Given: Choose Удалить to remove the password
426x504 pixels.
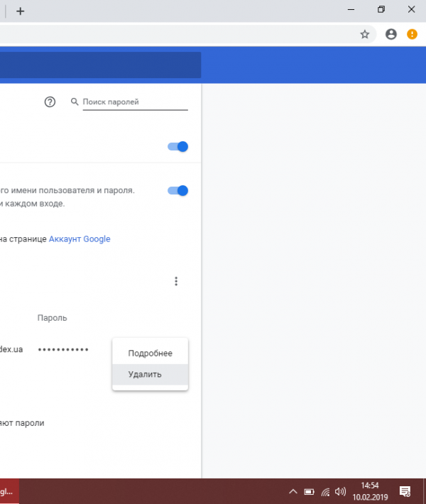Looking at the screenshot, I should (145, 374).
